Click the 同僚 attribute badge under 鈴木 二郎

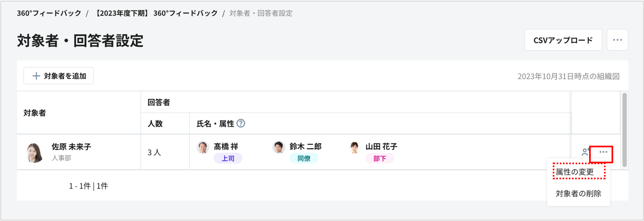click(304, 158)
